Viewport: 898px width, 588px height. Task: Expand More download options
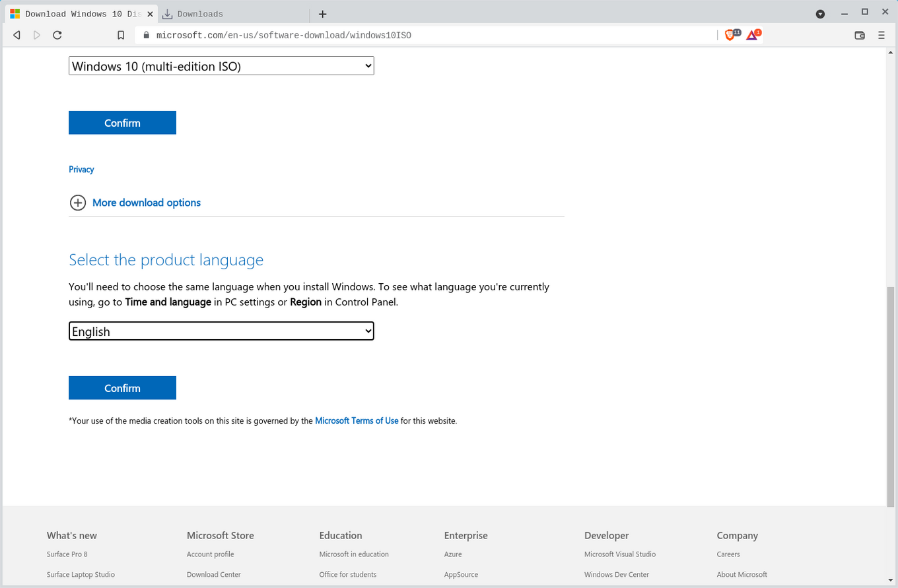146,203
